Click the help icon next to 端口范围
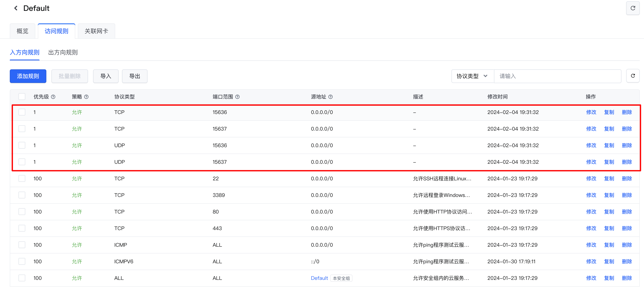 coord(237,97)
